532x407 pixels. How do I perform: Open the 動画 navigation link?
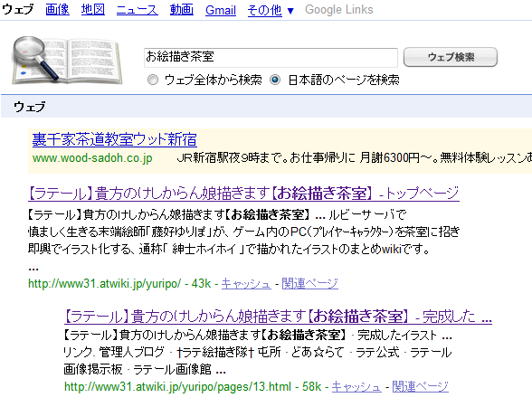[x=182, y=10]
